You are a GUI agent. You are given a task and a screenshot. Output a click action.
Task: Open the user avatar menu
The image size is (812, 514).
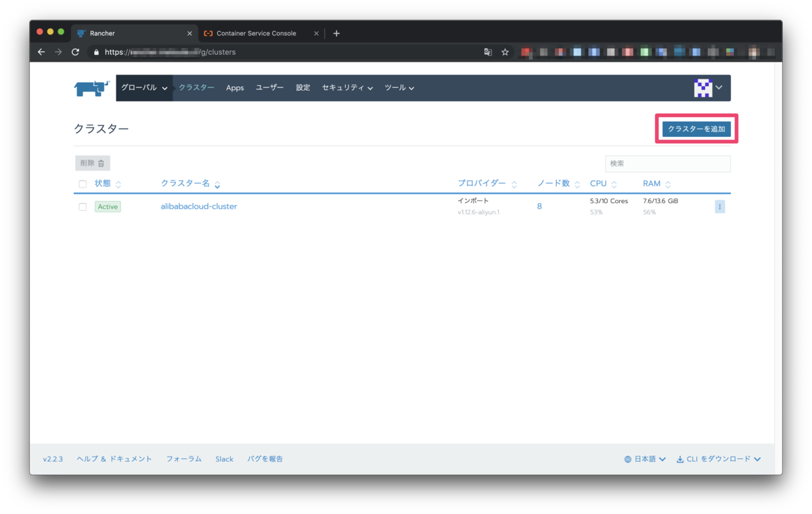pos(708,88)
